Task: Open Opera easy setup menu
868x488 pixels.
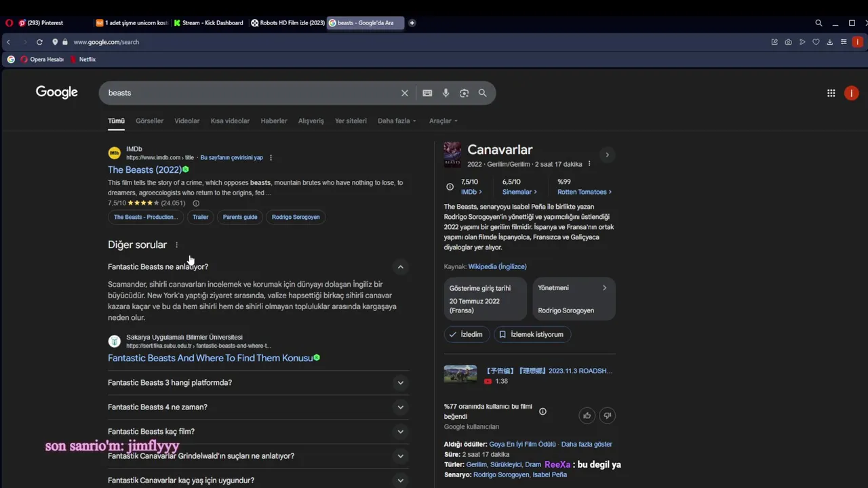Action: click(844, 42)
